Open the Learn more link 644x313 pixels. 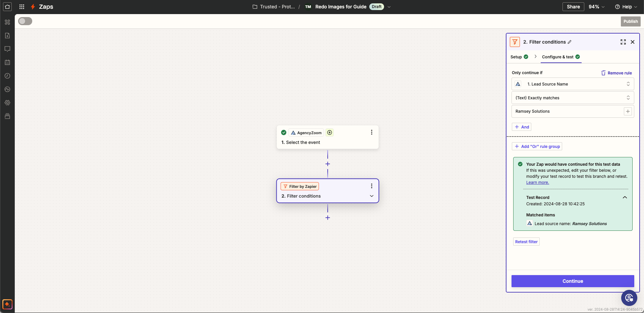click(537, 182)
